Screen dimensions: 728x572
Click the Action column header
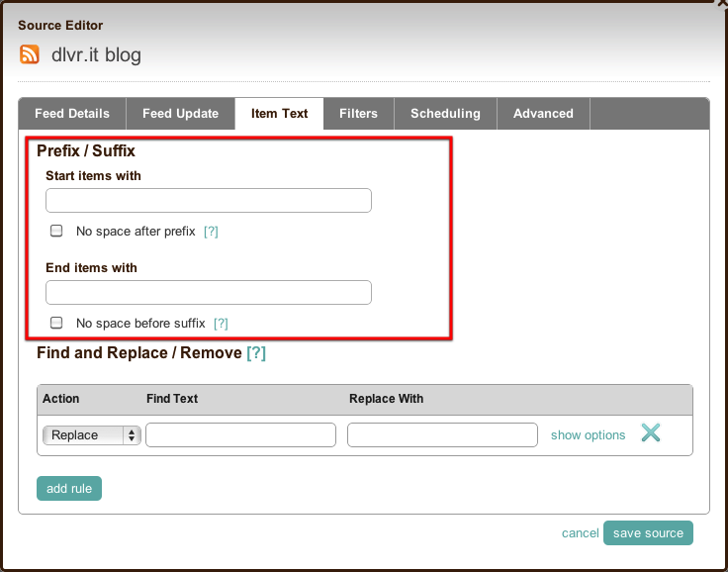tap(60, 399)
